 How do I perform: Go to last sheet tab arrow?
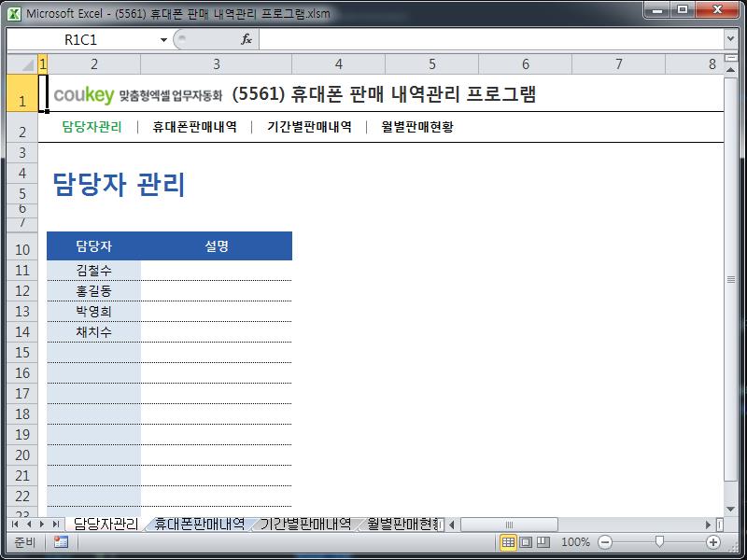point(56,525)
